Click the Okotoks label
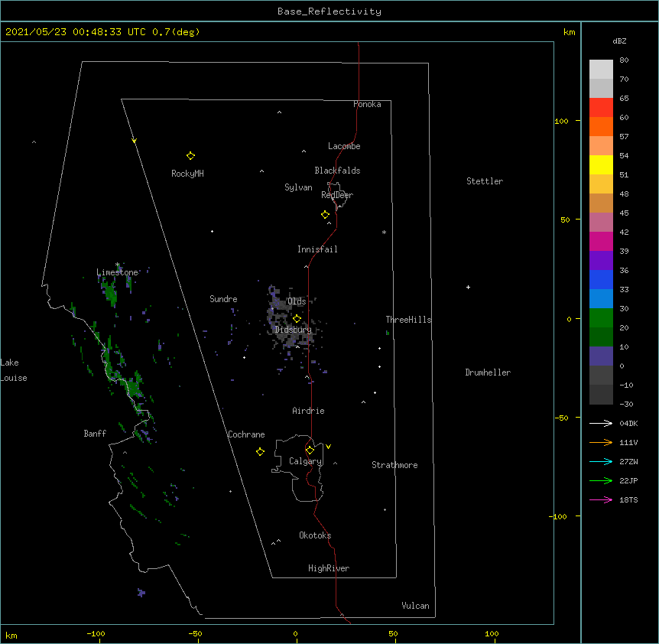 tap(315, 535)
